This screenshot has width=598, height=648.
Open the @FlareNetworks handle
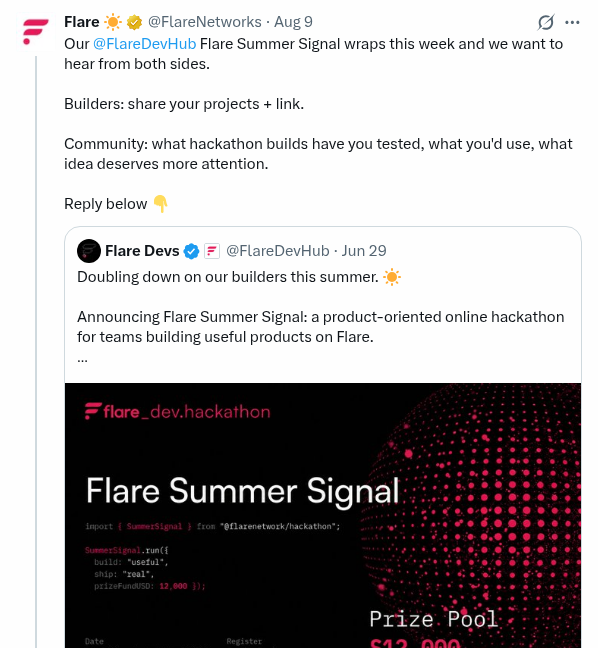pos(205,22)
